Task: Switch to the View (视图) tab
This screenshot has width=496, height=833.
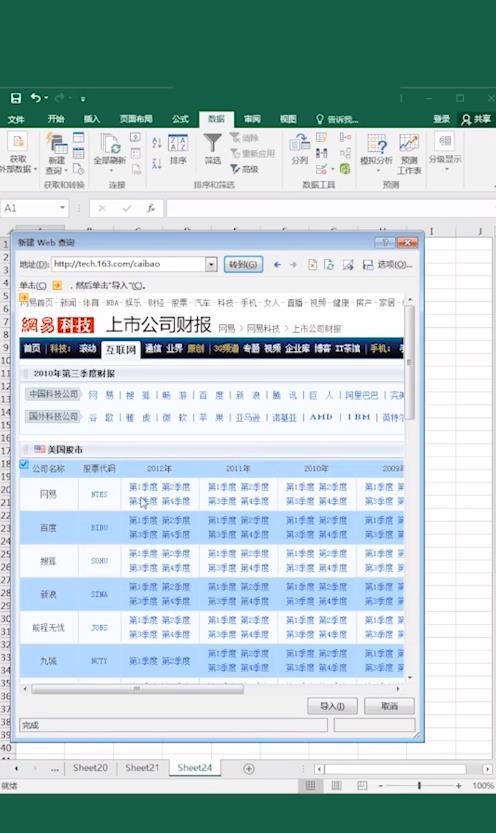Action: click(288, 119)
